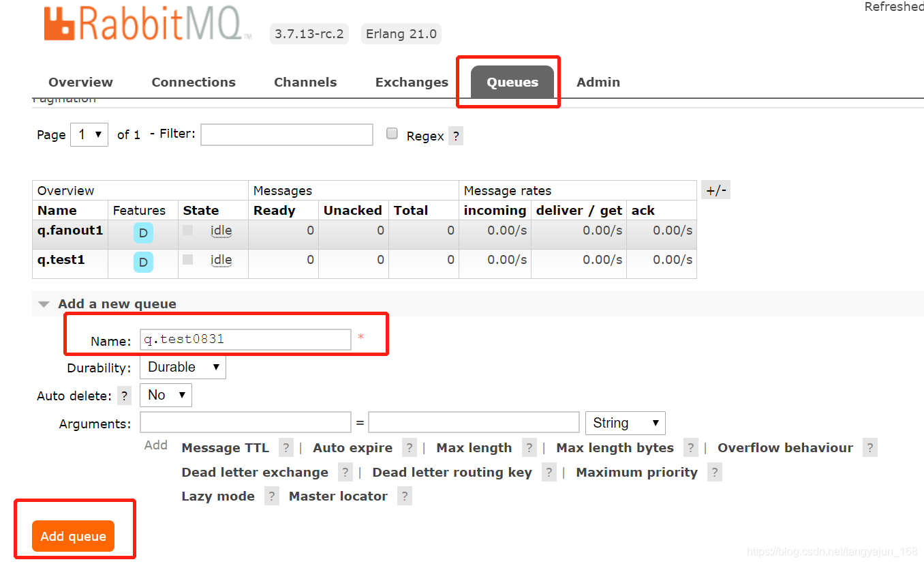Image resolution: width=924 pixels, height=564 pixels.
Task: Sort the table by Name column
Action: click(57, 211)
